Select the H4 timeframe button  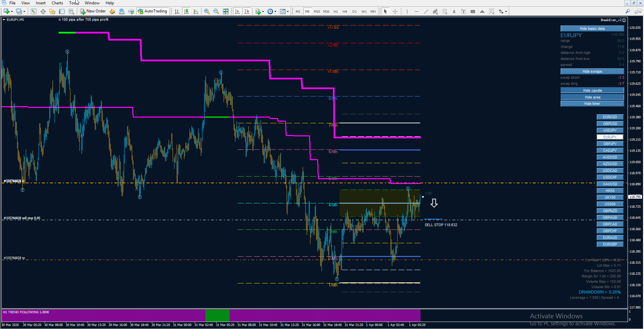click(345, 11)
